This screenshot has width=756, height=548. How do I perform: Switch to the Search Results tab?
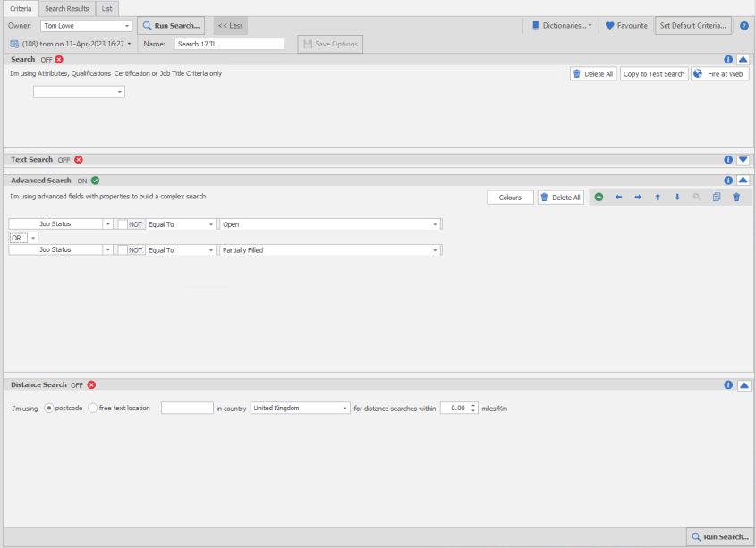pyautogui.click(x=67, y=8)
